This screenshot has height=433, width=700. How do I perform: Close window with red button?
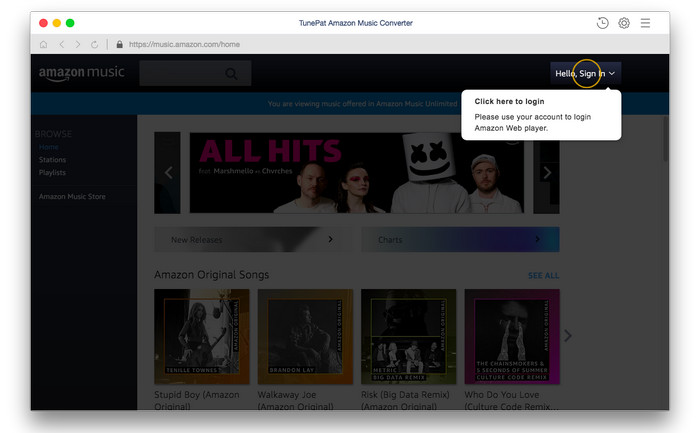click(x=43, y=23)
